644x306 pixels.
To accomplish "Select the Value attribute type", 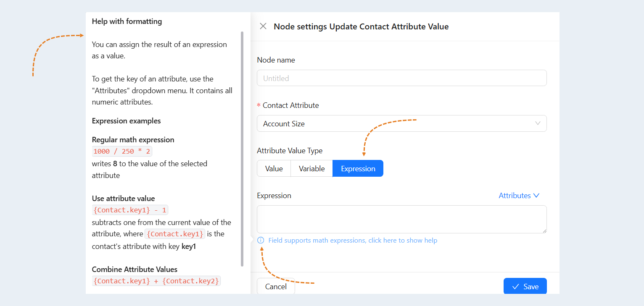I will pos(274,168).
